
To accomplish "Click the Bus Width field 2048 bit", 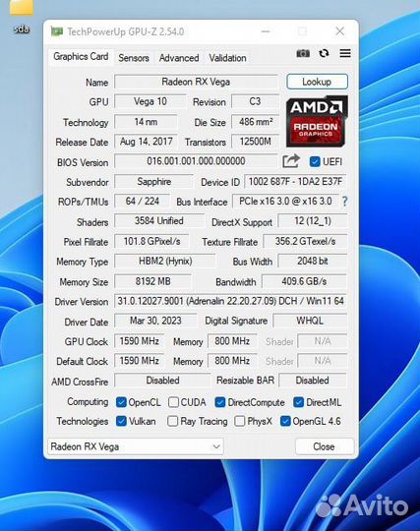I will point(312,262).
